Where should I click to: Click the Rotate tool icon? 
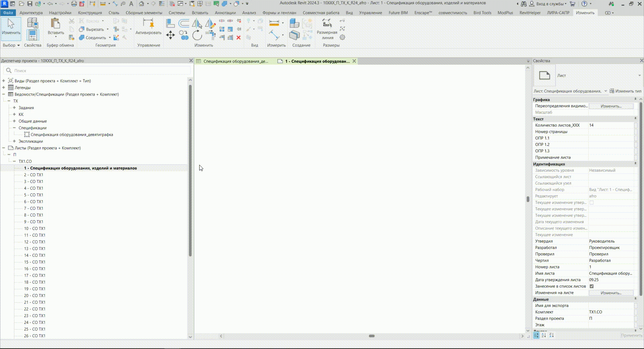(197, 35)
